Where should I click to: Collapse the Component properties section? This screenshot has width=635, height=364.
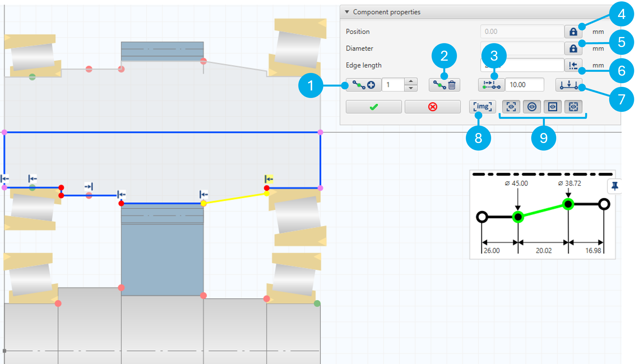pyautogui.click(x=347, y=12)
